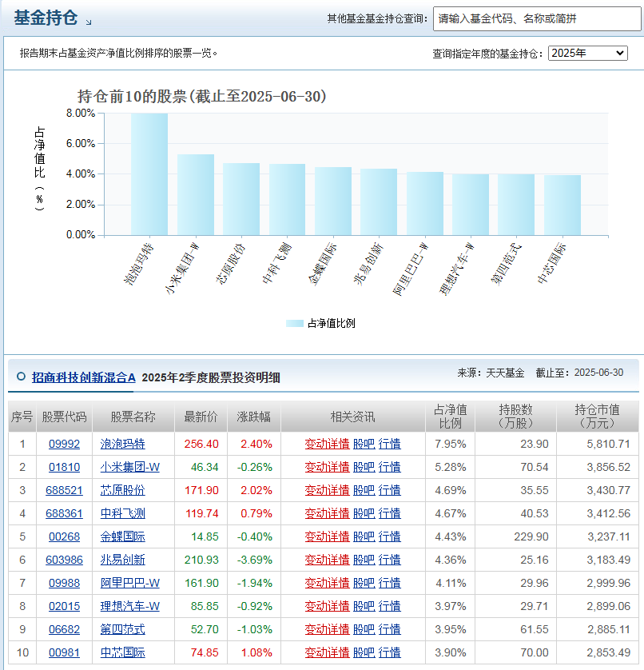Open 行情 for 中芯国际 row

(x=389, y=652)
